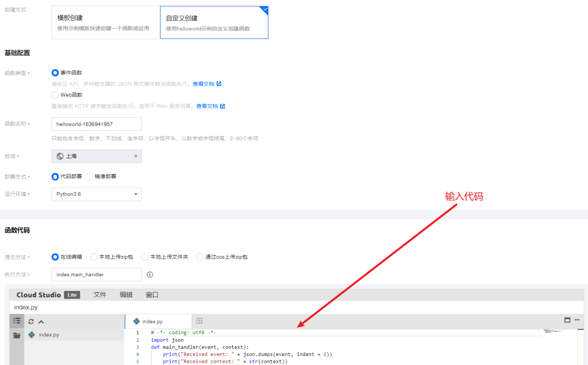This screenshot has height=365, width=588.
Task: Click the index.py breadcrumb path
Action: coord(26,307)
